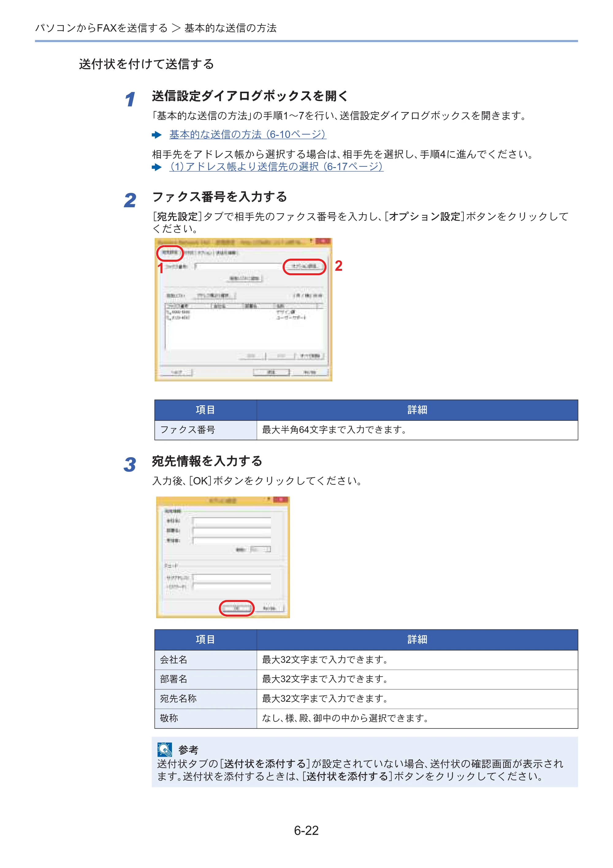This screenshot has height=868, width=613.
Task: Click the ファクス番号 input field in the dialog
Action: [x=238, y=266]
